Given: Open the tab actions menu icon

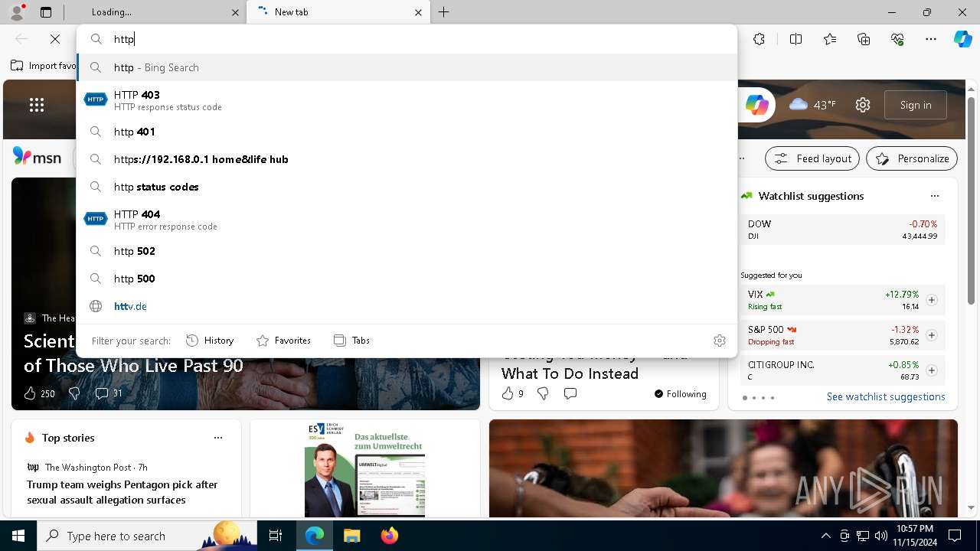Looking at the screenshot, I should pyautogui.click(x=46, y=12).
